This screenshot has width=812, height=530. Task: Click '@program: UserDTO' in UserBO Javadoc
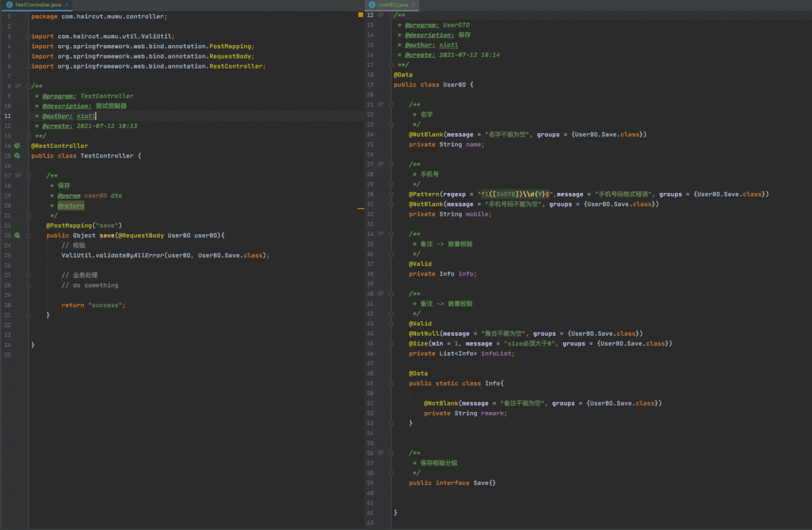[x=438, y=25]
